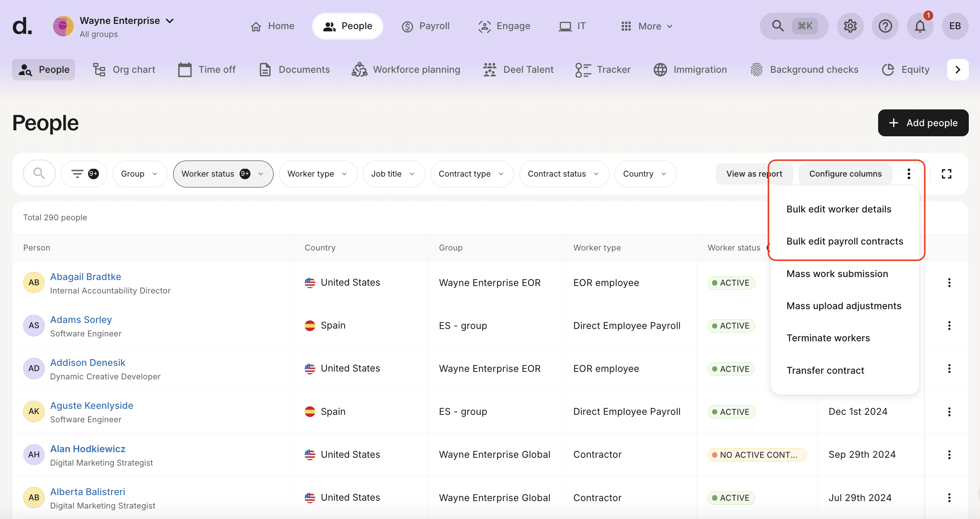Open the global search magnifier icon
The width and height of the screenshot is (980, 519).
pyautogui.click(x=778, y=26)
